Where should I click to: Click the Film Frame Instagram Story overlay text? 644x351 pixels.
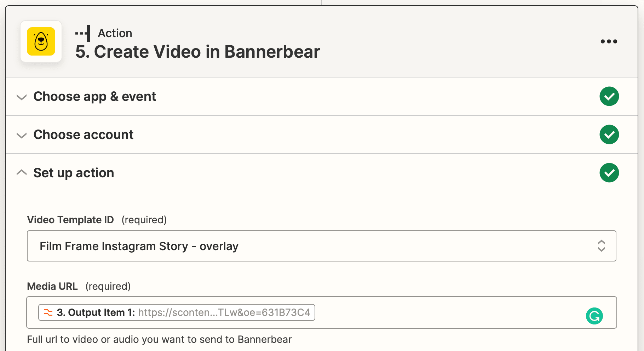(139, 246)
